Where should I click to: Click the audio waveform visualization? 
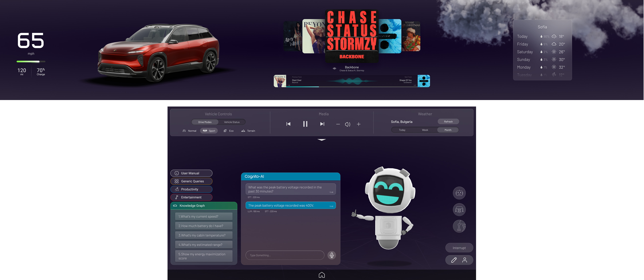[x=352, y=81]
